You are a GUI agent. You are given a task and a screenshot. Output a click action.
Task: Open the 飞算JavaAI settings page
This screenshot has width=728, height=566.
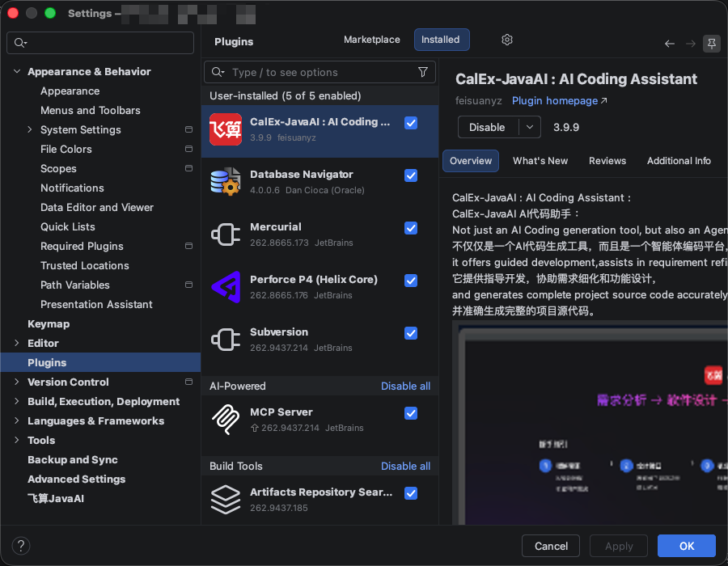56,498
